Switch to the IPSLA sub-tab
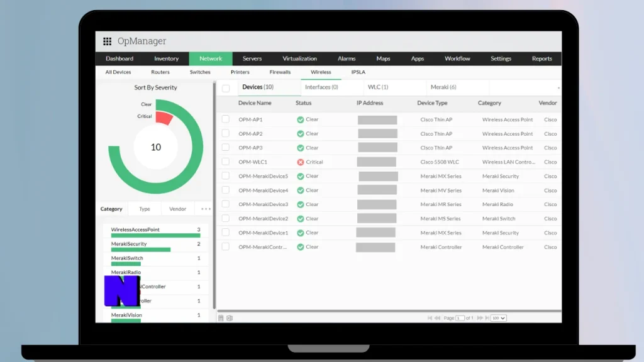 pyautogui.click(x=358, y=72)
